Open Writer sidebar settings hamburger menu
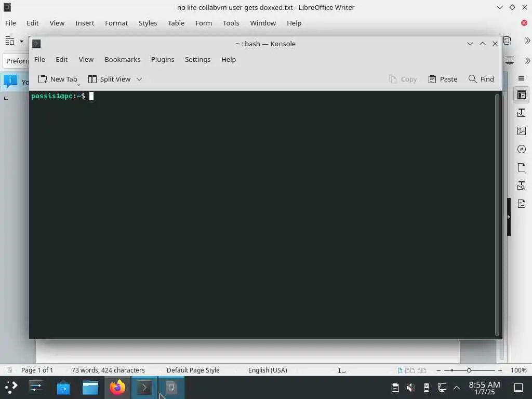Viewport: 532px width, 399px height. coord(521,79)
